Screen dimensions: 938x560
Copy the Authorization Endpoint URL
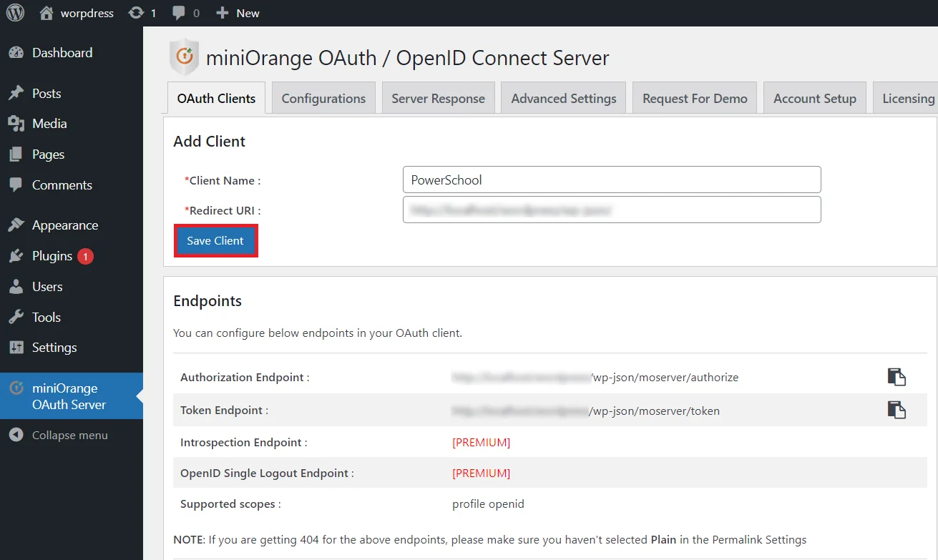click(897, 377)
